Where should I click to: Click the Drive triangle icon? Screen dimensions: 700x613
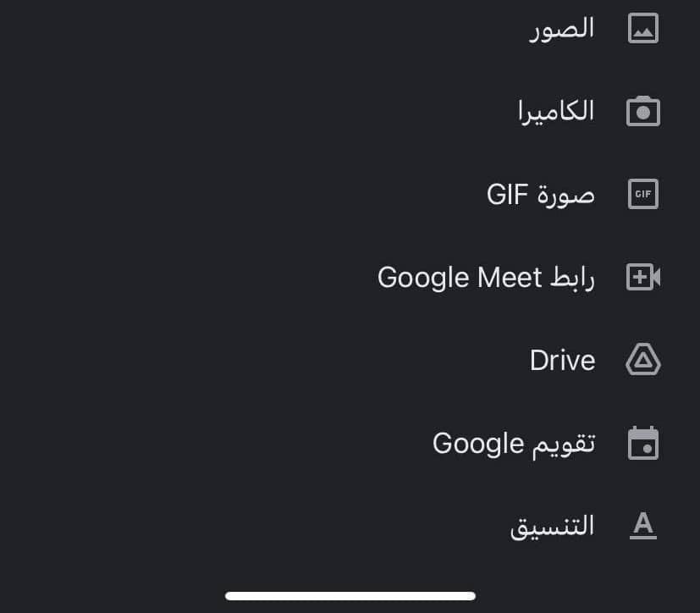642,359
